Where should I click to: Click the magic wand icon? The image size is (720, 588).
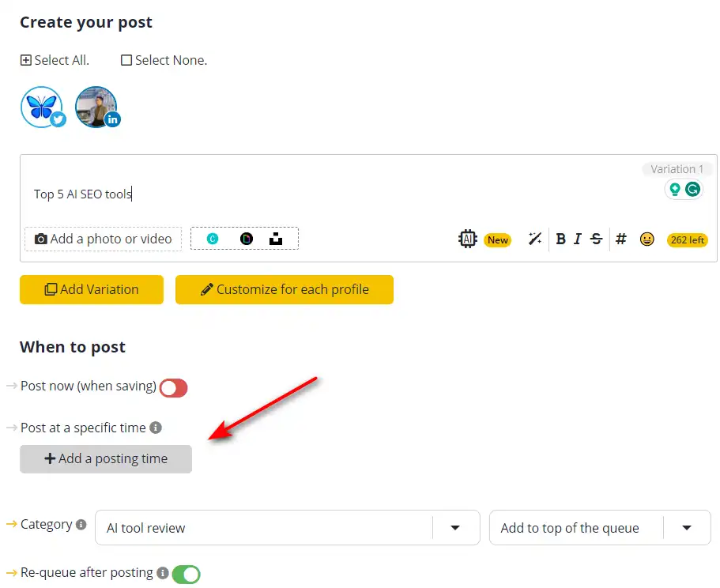(x=535, y=239)
